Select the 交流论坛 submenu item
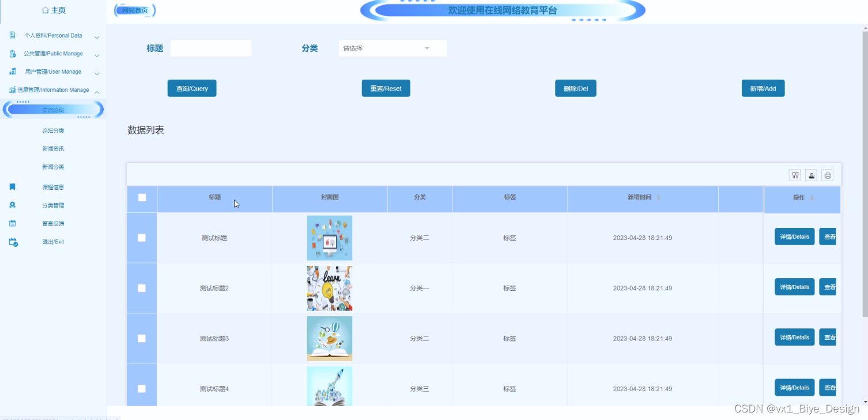 [53, 110]
